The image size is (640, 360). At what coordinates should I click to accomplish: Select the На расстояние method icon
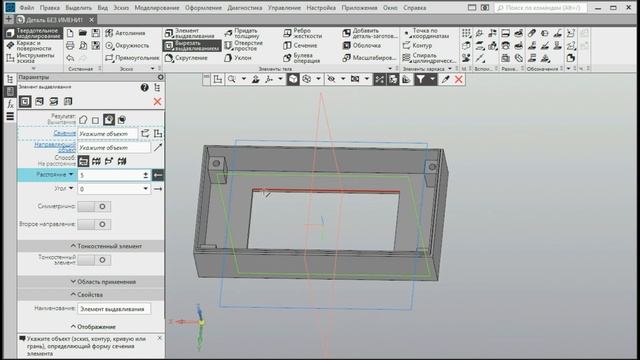pos(83,162)
